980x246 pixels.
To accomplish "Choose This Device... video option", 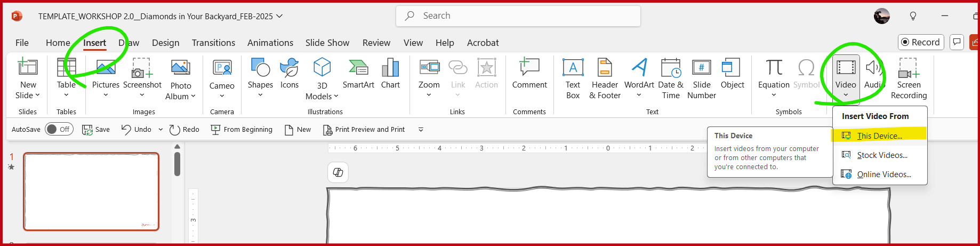I will tap(880, 136).
